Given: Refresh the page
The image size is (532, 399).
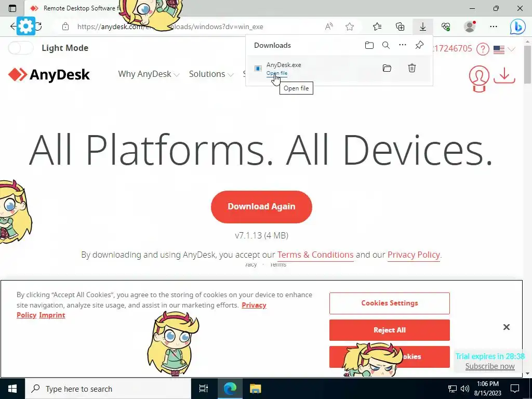Looking at the screenshot, I should 38,26.
